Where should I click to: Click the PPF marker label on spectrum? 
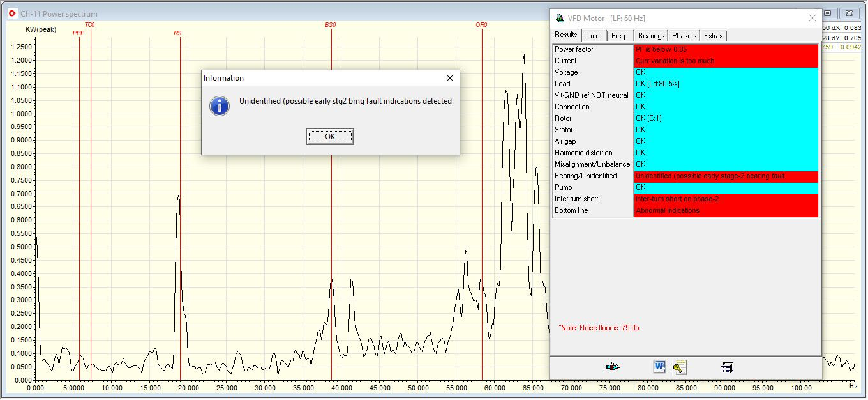click(x=78, y=33)
